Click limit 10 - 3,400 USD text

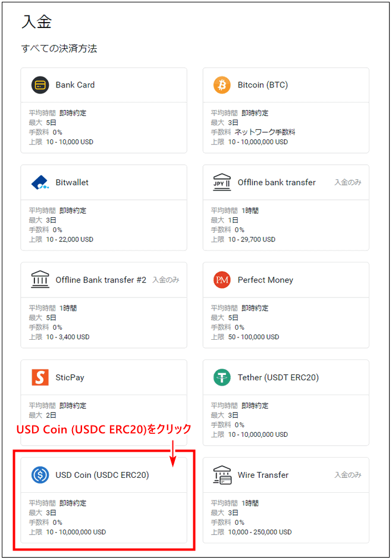pyautogui.click(x=68, y=337)
